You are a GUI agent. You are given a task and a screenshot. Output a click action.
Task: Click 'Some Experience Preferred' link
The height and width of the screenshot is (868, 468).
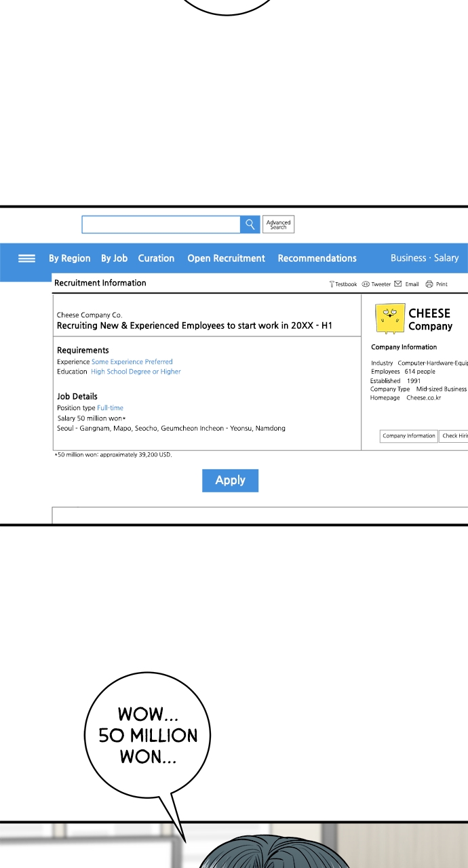(x=132, y=362)
